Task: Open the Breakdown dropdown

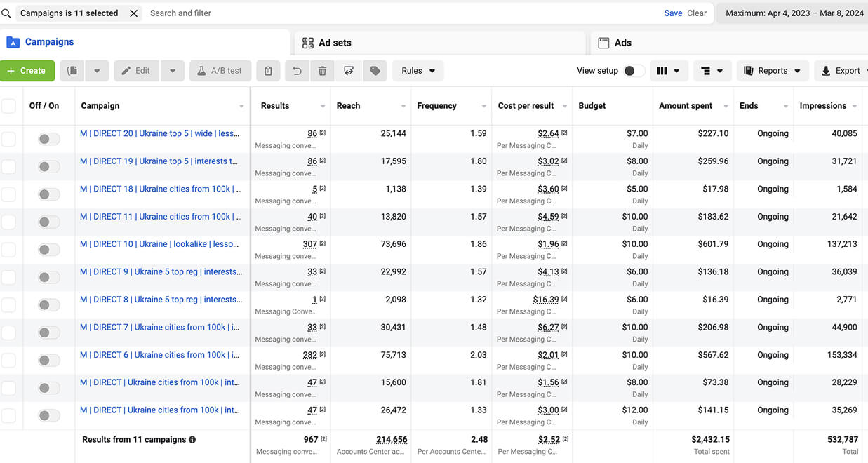Action: coord(712,71)
